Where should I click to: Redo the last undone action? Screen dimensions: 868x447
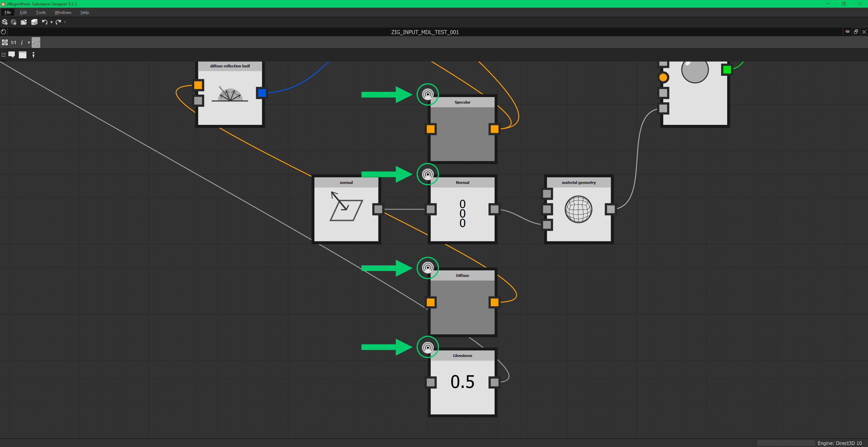click(58, 22)
